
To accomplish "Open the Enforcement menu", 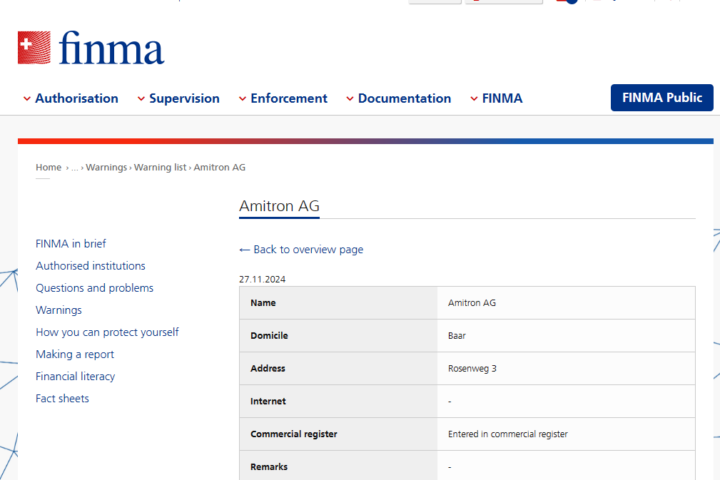I will click(x=289, y=98).
